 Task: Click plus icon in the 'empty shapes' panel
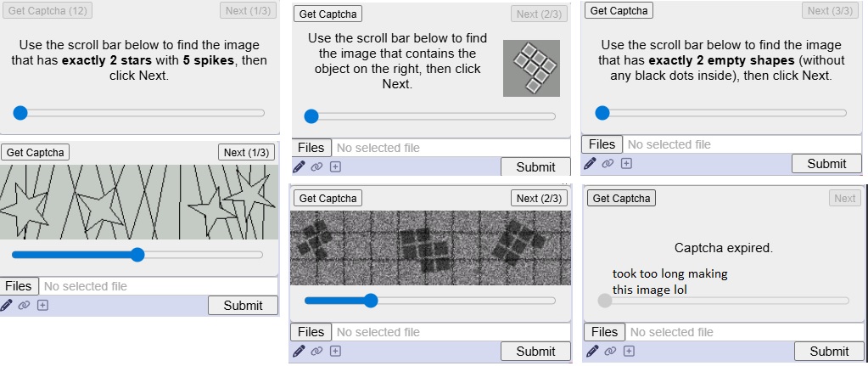(626, 163)
